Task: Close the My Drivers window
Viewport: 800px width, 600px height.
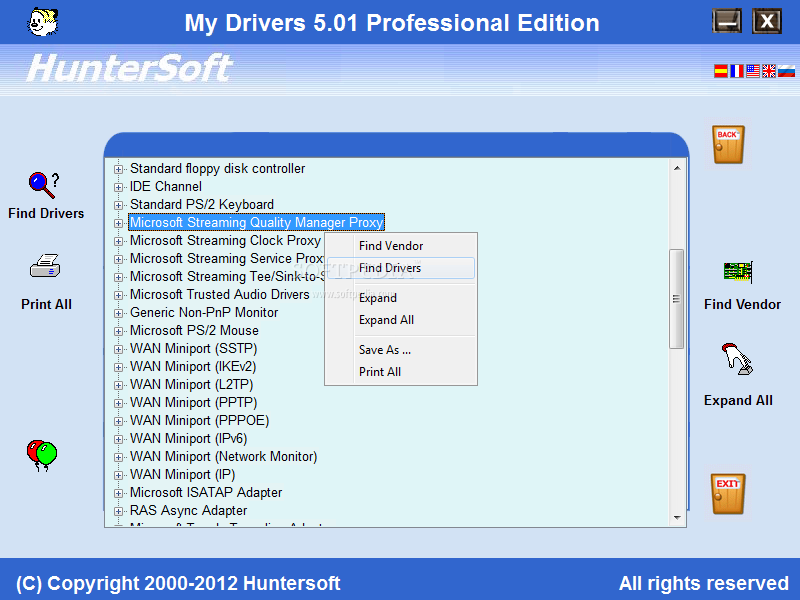Action: coord(767,21)
